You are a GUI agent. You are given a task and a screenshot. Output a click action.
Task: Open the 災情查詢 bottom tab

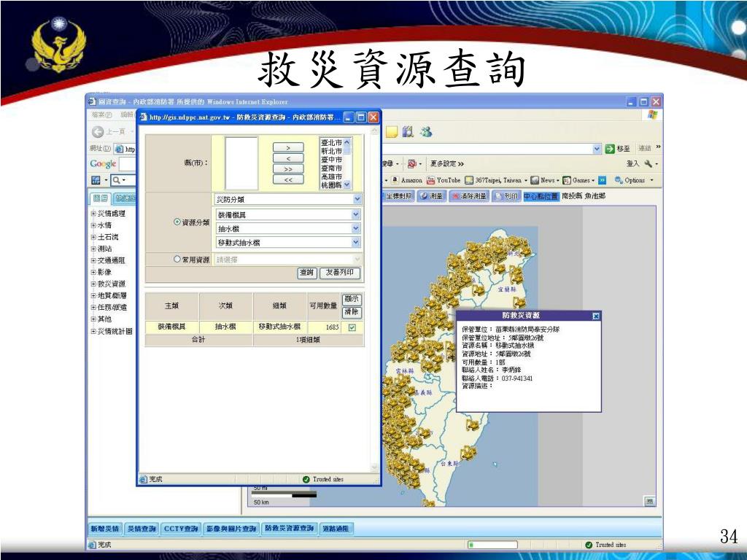(x=142, y=529)
